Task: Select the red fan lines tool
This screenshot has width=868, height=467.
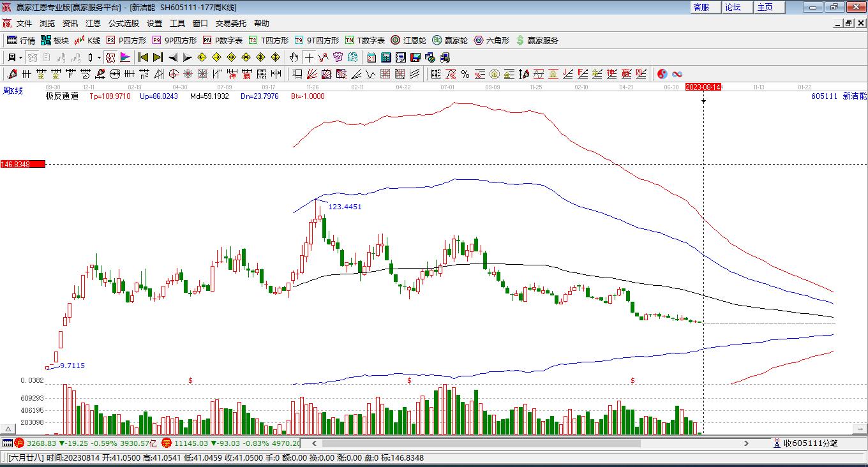Action: click(312, 74)
